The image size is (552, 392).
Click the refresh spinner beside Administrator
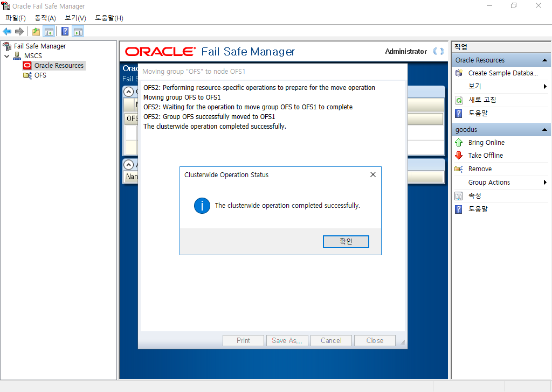[x=438, y=51]
